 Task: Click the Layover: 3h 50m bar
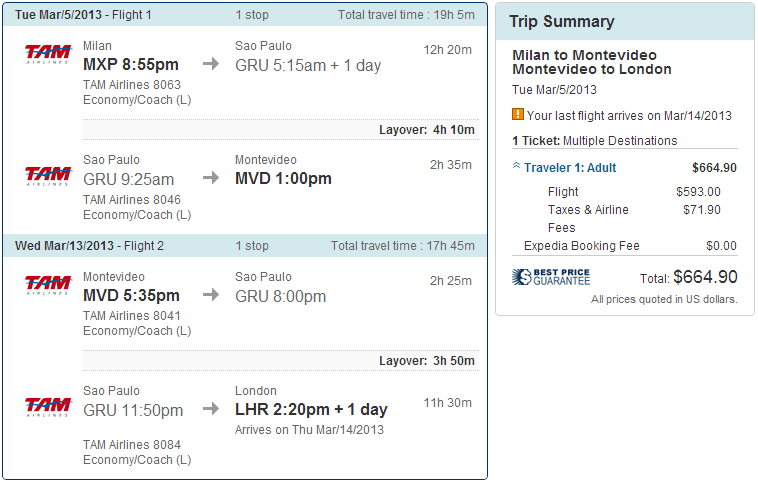pos(427,361)
